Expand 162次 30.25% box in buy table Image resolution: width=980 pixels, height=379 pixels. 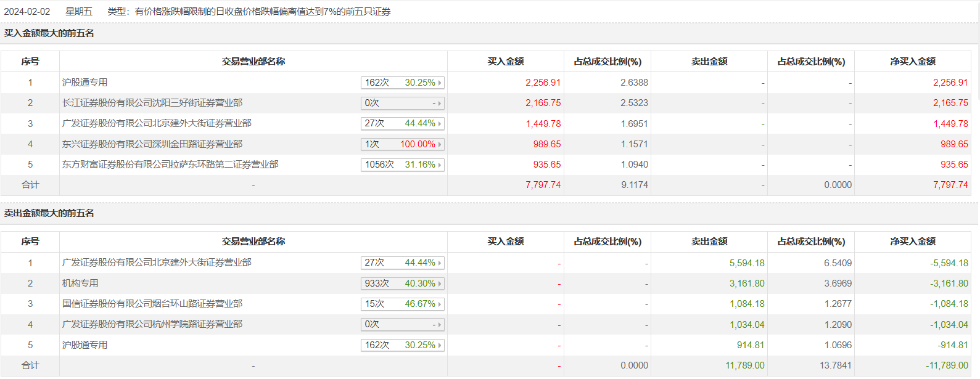point(402,83)
